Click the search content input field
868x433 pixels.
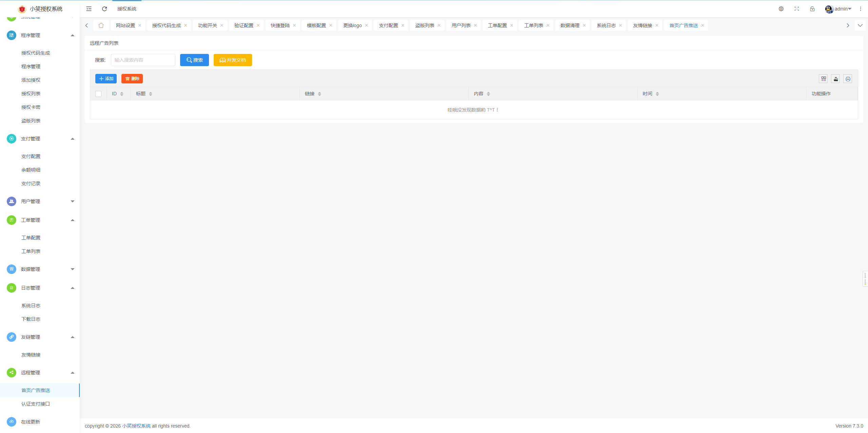tap(143, 60)
